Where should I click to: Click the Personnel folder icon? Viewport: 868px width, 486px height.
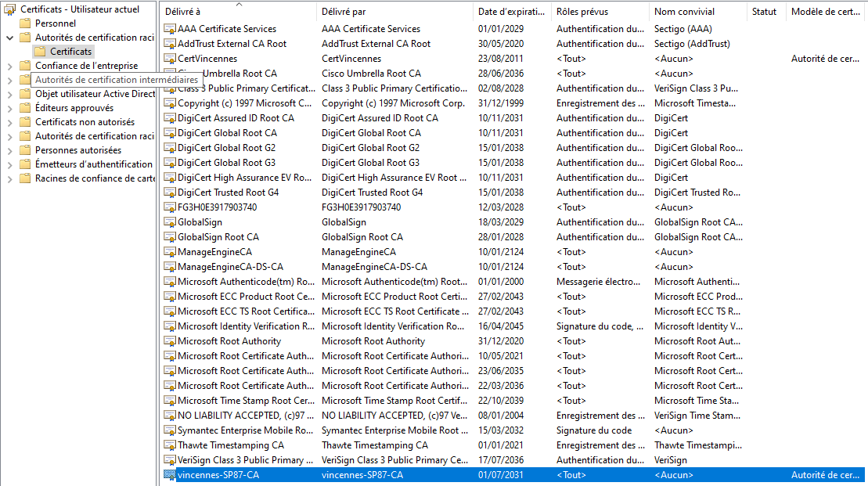click(25, 23)
